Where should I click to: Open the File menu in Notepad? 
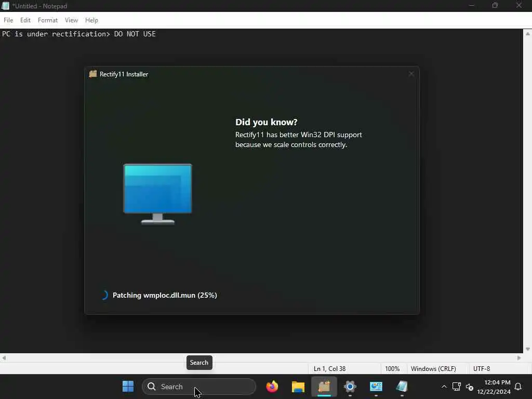(8, 20)
